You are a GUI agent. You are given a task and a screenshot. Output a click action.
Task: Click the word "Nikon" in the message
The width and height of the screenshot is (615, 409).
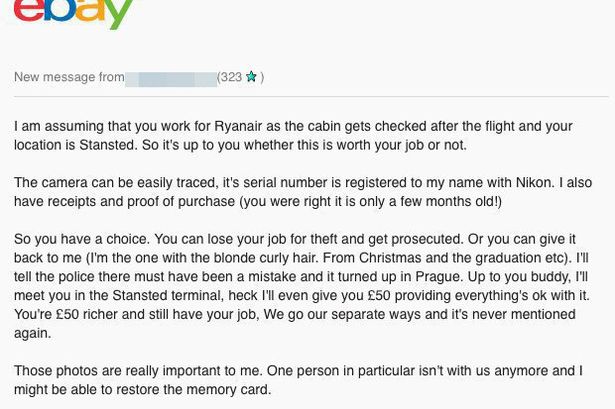point(533,183)
